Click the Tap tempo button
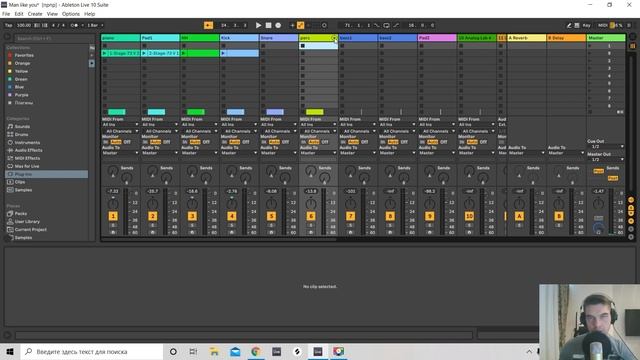 pos(8,25)
